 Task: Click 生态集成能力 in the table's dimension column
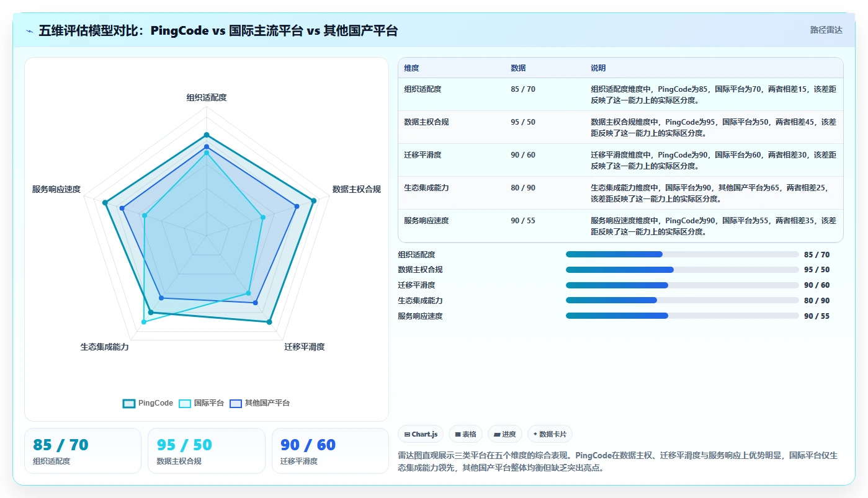click(426, 188)
